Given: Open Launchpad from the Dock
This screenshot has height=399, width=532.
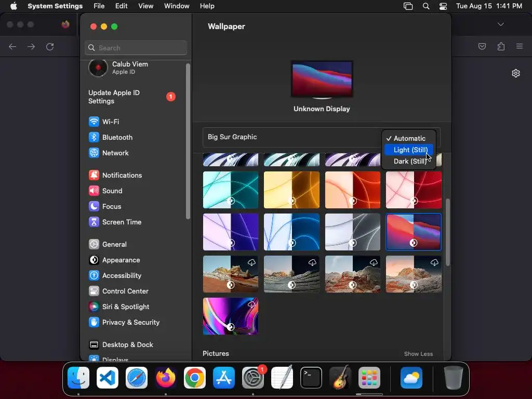Looking at the screenshot, I should pos(369,378).
